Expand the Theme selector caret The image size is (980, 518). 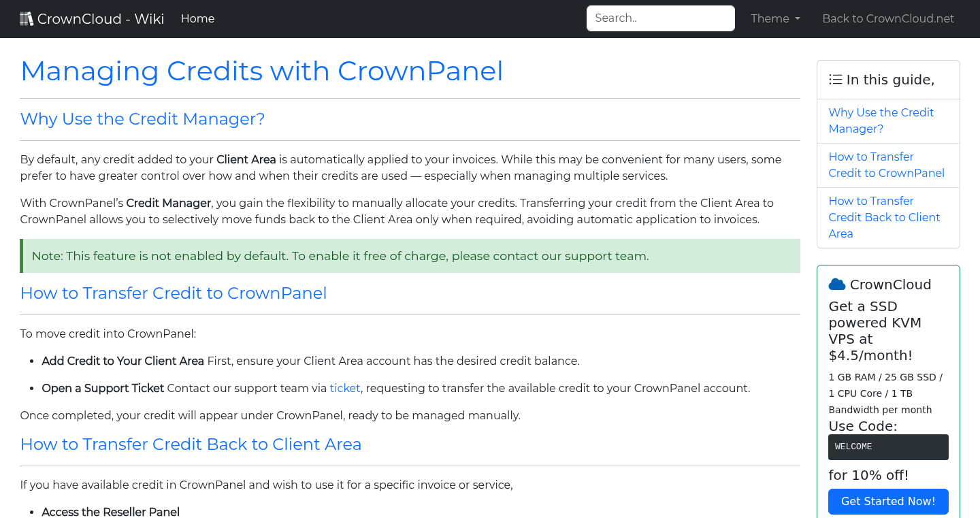pyautogui.click(x=798, y=18)
